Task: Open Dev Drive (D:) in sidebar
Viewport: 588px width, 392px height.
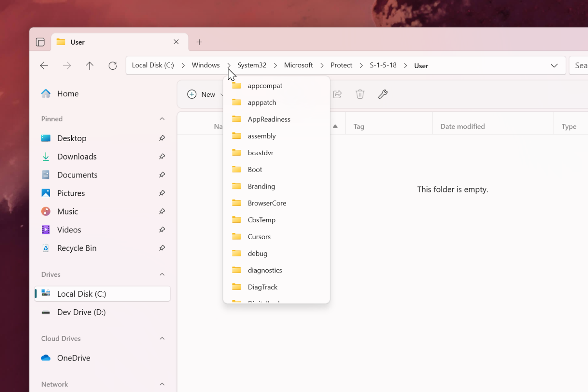Action: (x=81, y=312)
